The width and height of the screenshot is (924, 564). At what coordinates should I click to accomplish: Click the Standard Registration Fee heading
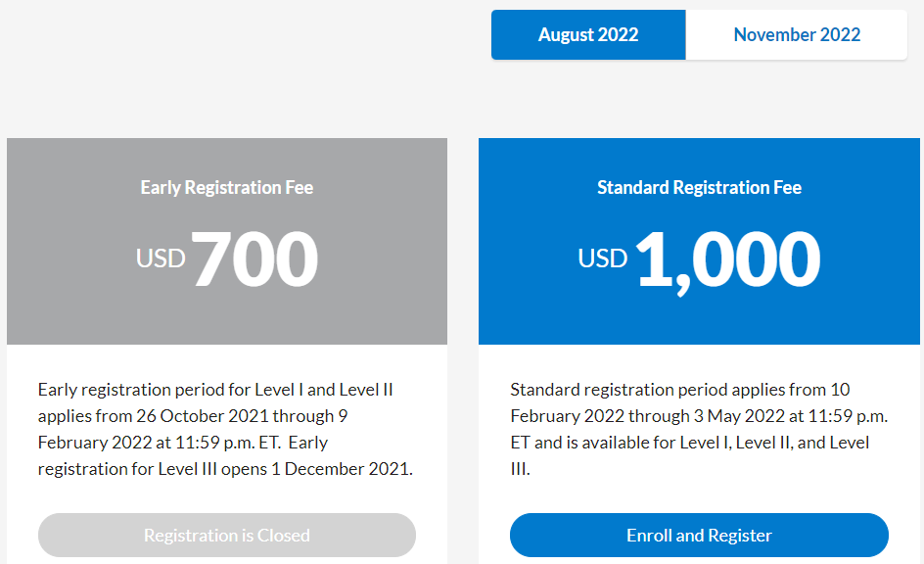click(x=699, y=187)
